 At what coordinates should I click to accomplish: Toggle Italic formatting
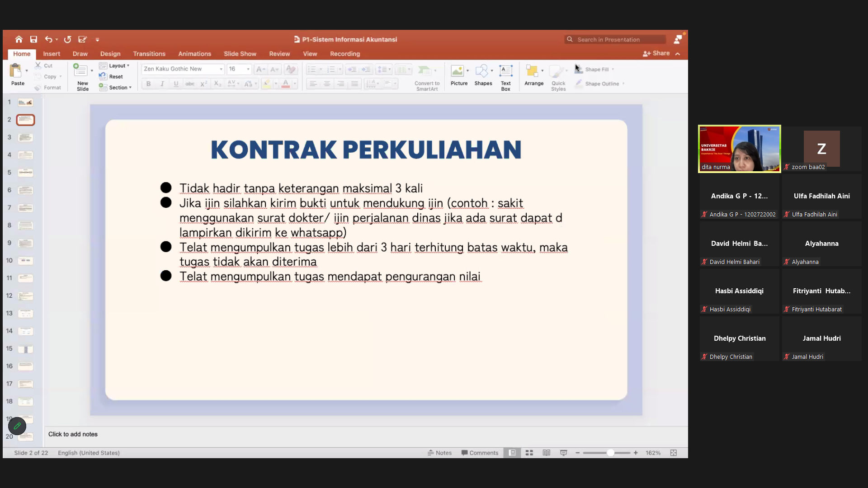point(162,84)
